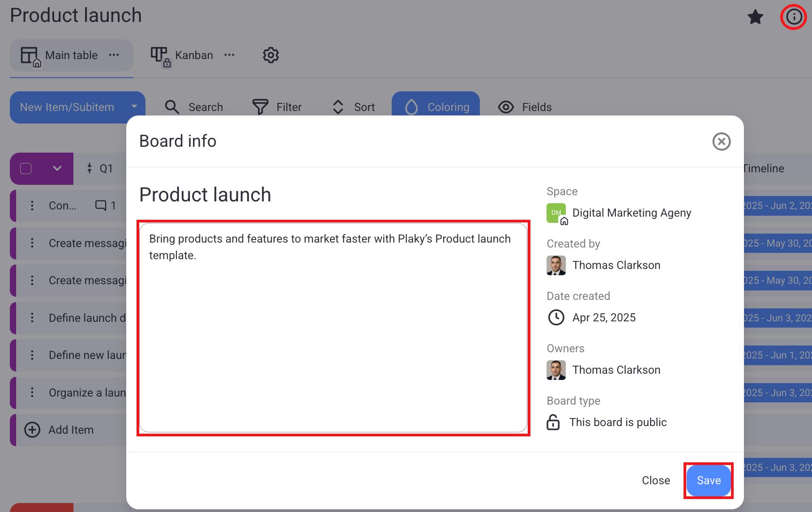Click the board info icon
The image size is (812, 512).
coord(794,17)
